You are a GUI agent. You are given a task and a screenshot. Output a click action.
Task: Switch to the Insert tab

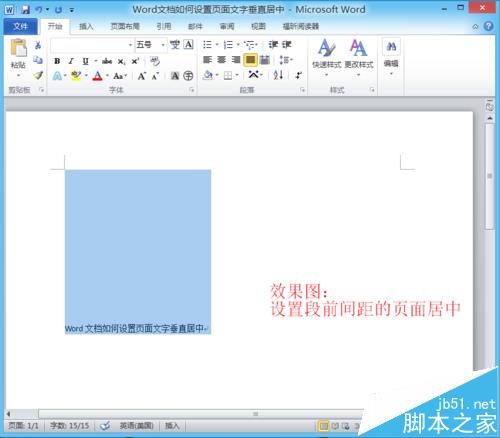86,26
